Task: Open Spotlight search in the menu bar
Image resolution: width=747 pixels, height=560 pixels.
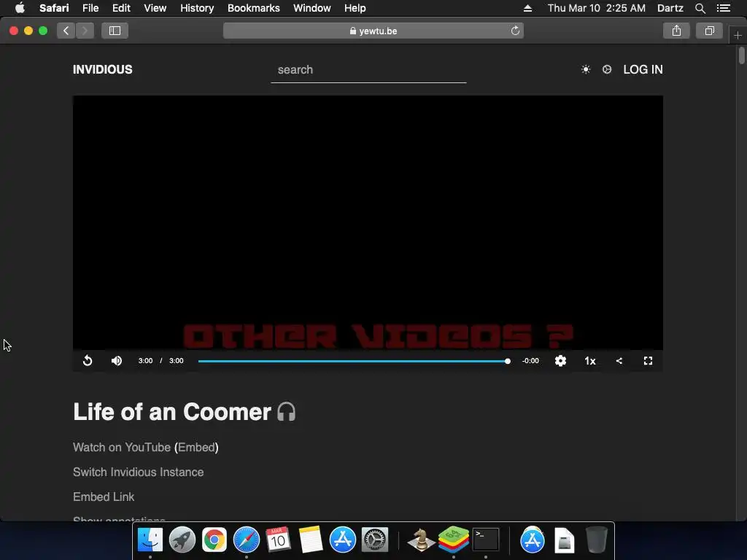Action: [x=700, y=8]
